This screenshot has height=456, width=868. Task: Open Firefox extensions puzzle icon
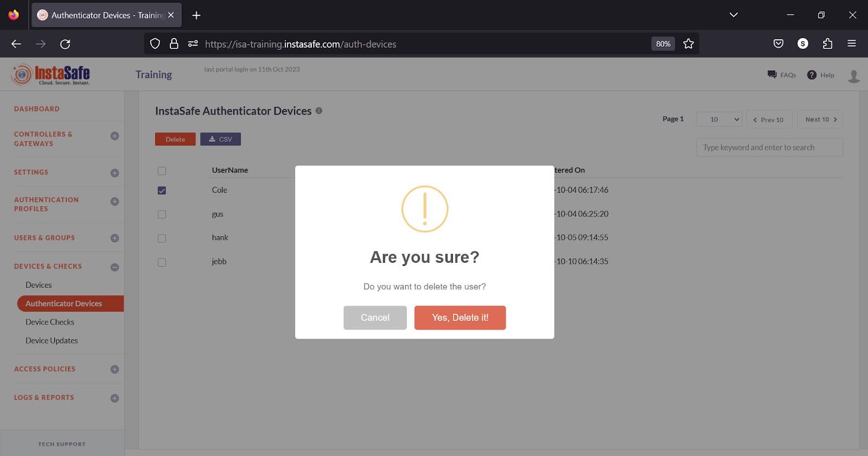pyautogui.click(x=827, y=44)
